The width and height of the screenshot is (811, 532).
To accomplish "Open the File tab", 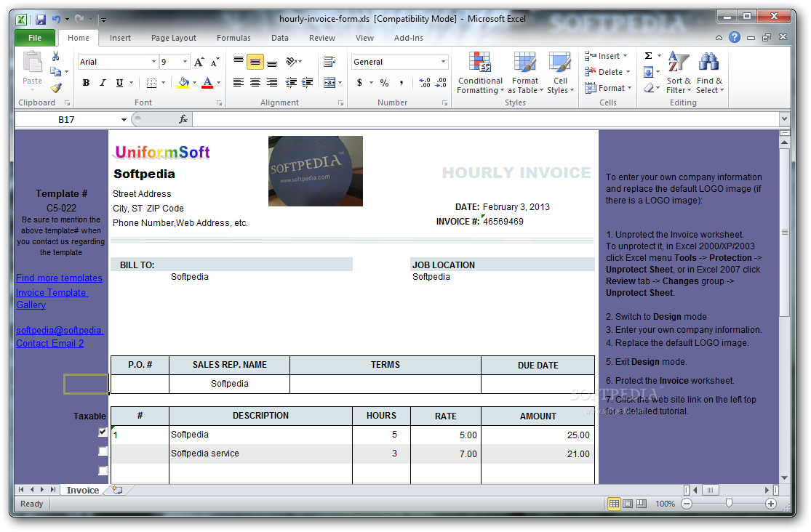I will 35,38.
